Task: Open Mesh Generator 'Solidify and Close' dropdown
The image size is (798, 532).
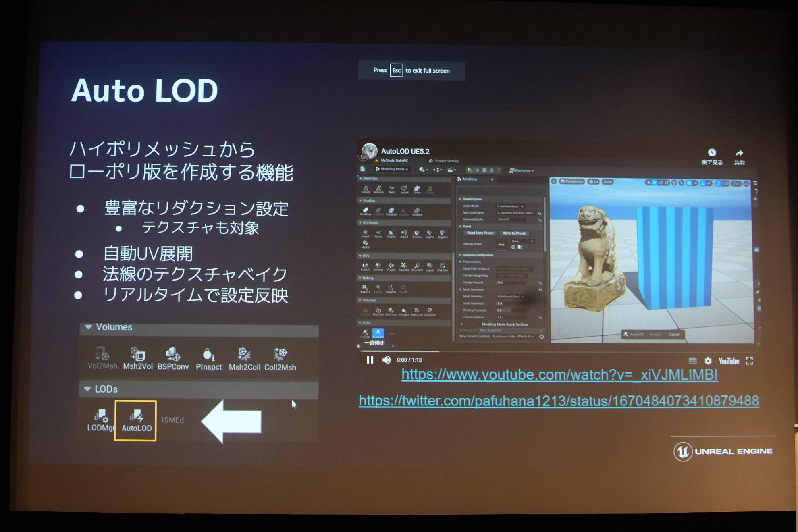Action: [x=511, y=296]
